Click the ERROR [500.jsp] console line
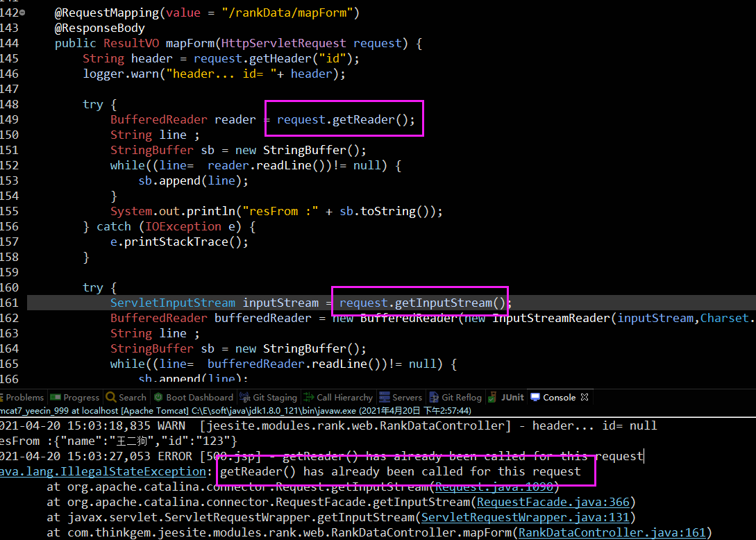The image size is (756, 540). click(x=321, y=456)
